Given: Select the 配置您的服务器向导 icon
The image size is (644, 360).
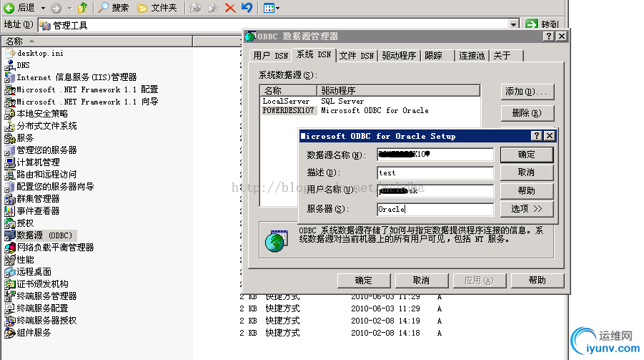Looking at the screenshot, I should point(10,186).
